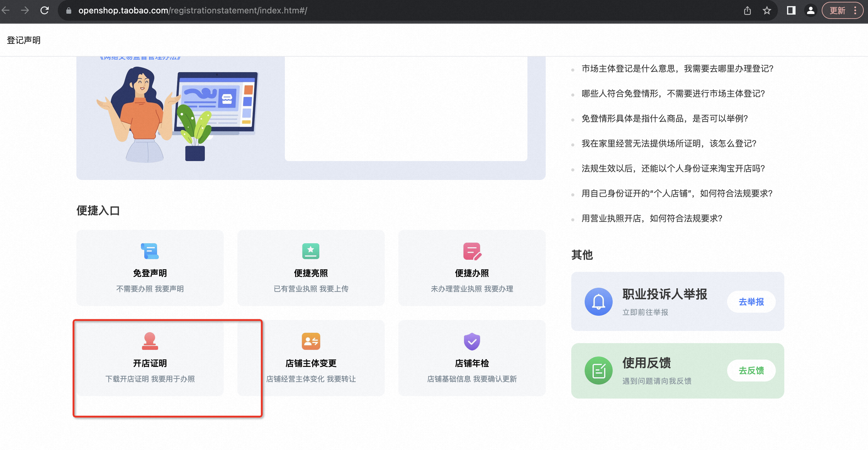This screenshot has width=868, height=450.
Task: Click the 便捷办照 pink edit icon
Action: (472, 251)
